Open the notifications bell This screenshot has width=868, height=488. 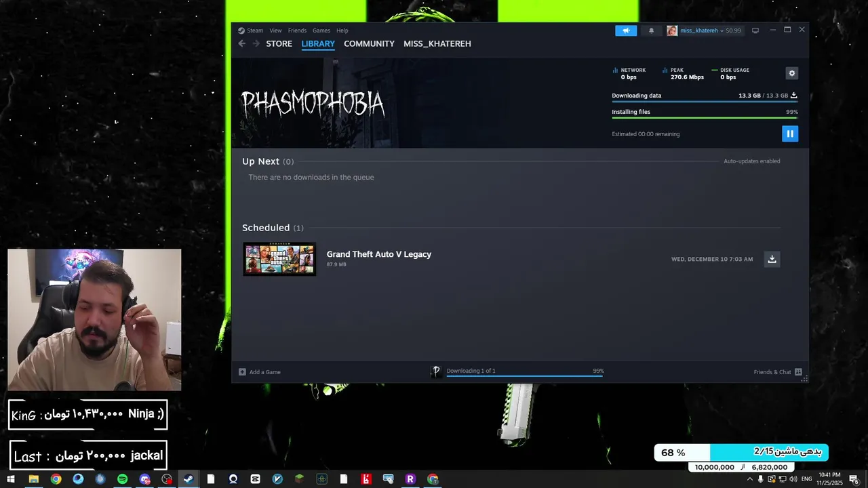point(652,30)
